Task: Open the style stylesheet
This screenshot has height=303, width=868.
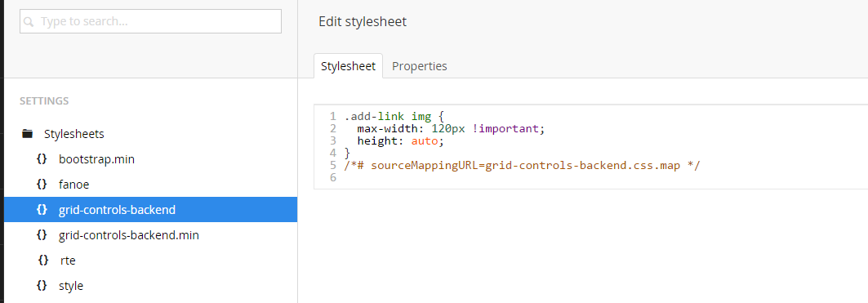Action: tap(71, 286)
